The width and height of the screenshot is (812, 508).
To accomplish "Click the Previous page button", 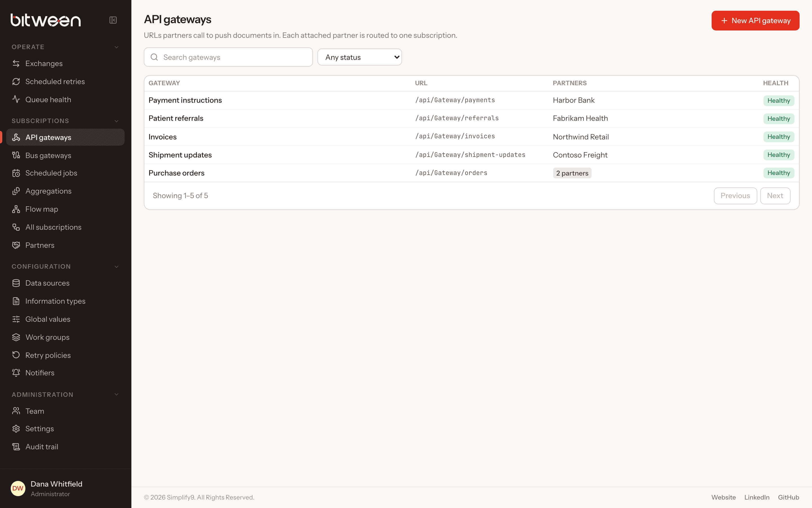I will 735,196.
